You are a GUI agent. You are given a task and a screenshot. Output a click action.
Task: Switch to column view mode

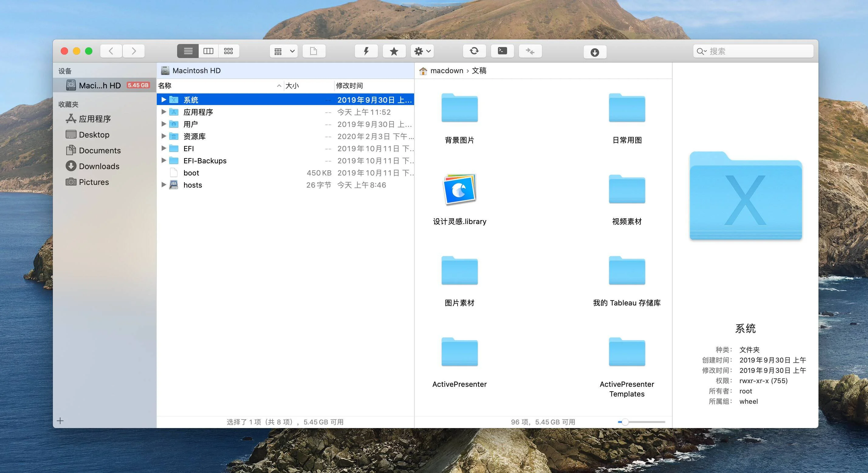click(209, 51)
